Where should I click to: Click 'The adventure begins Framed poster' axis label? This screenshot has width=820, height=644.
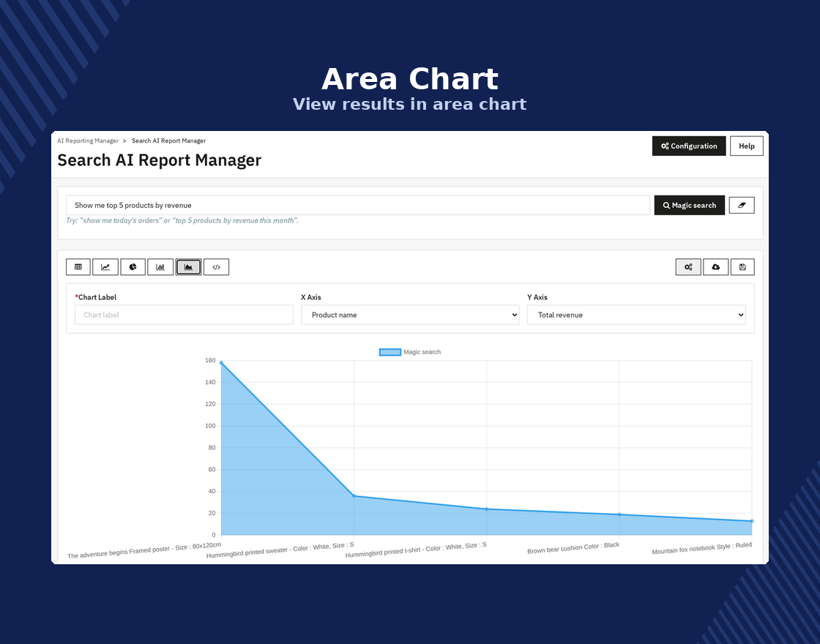tap(144, 550)
